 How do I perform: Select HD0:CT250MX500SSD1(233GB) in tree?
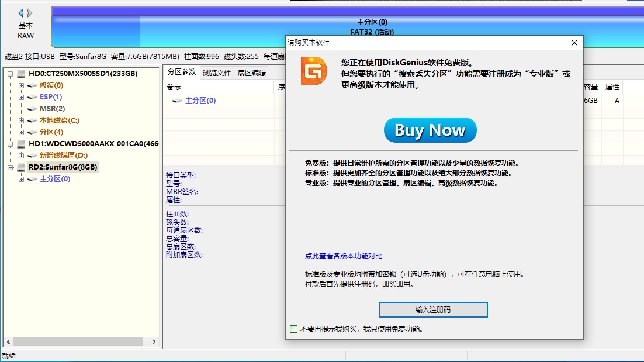83,74
